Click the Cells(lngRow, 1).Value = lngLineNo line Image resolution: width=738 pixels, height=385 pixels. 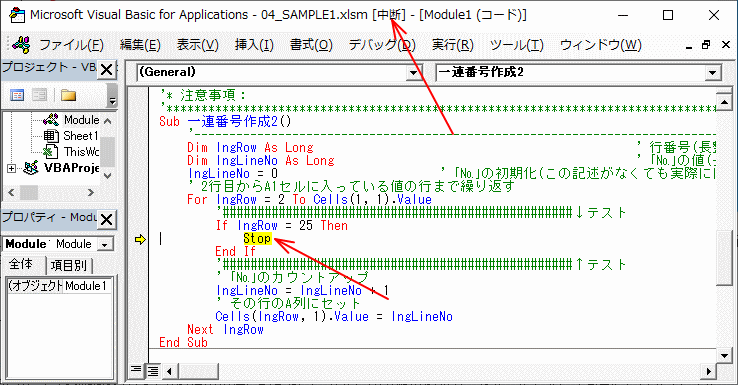334,316
